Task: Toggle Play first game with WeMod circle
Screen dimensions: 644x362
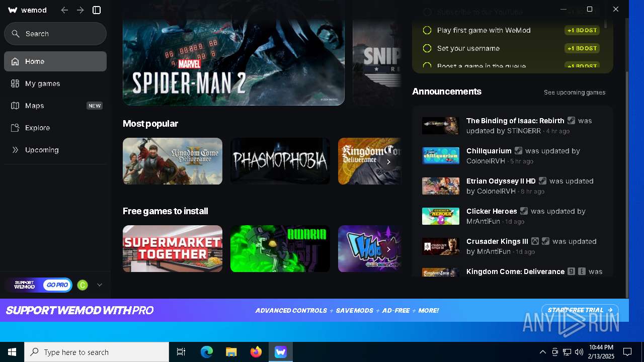Action: [x=427, y=30]
